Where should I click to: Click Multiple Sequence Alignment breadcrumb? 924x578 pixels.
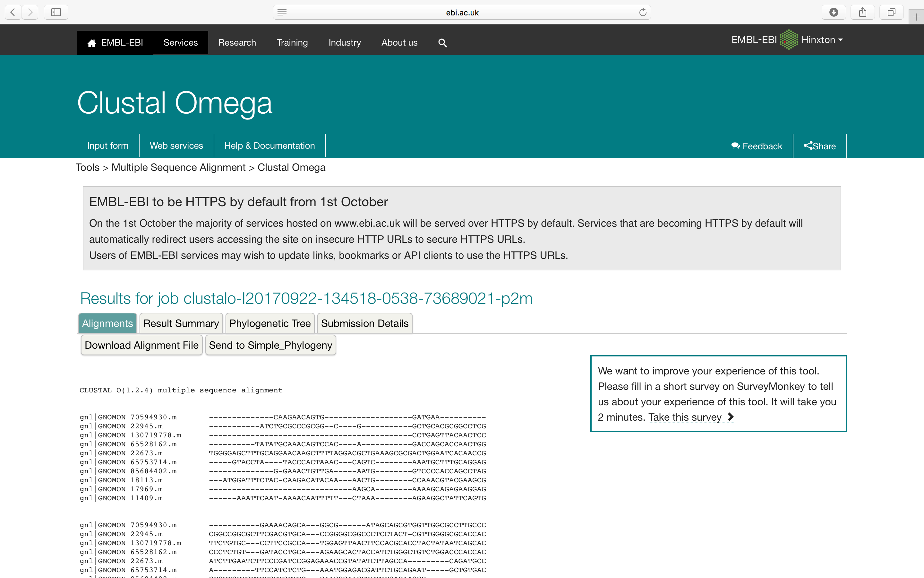click(178, 167)
